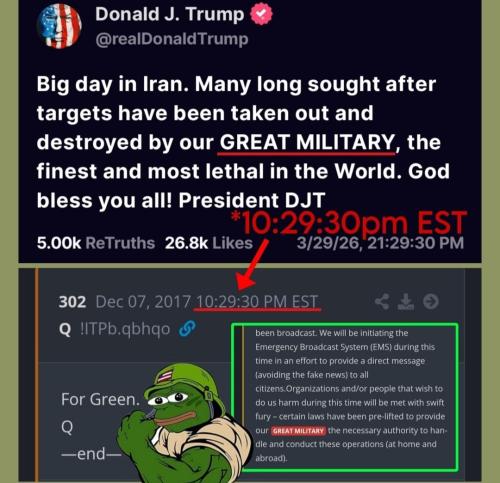View the 26.8k Likes count
The width and height of the screenshot is (500, 483).
(209, 243)
